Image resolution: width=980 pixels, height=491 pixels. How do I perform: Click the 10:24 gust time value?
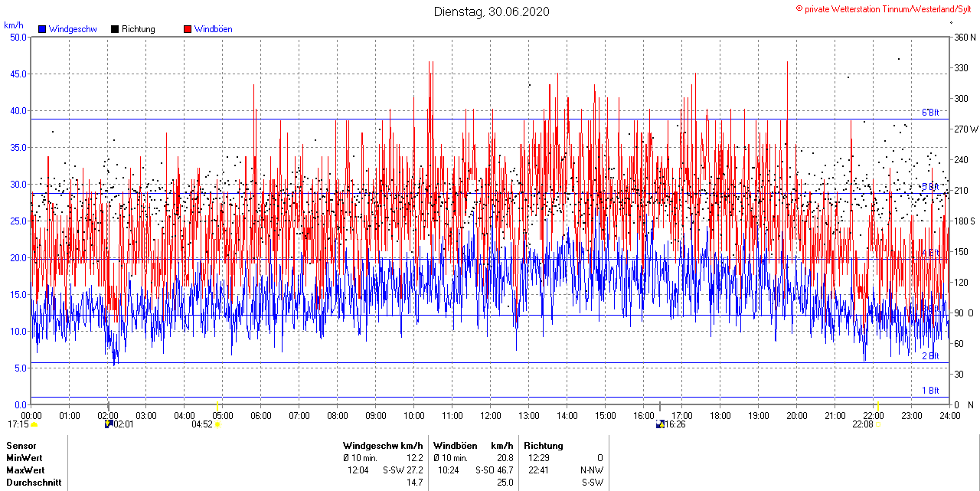coord(449,470)
